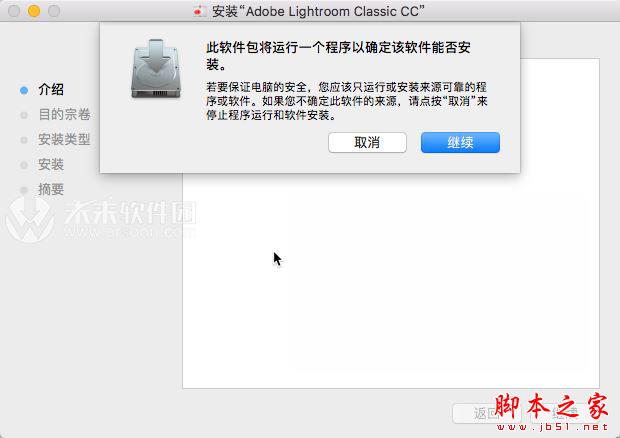This screenshot has height=438, width=620.
Task: Select the 目的宗卷 step in the sidebar
Action: 64,114
